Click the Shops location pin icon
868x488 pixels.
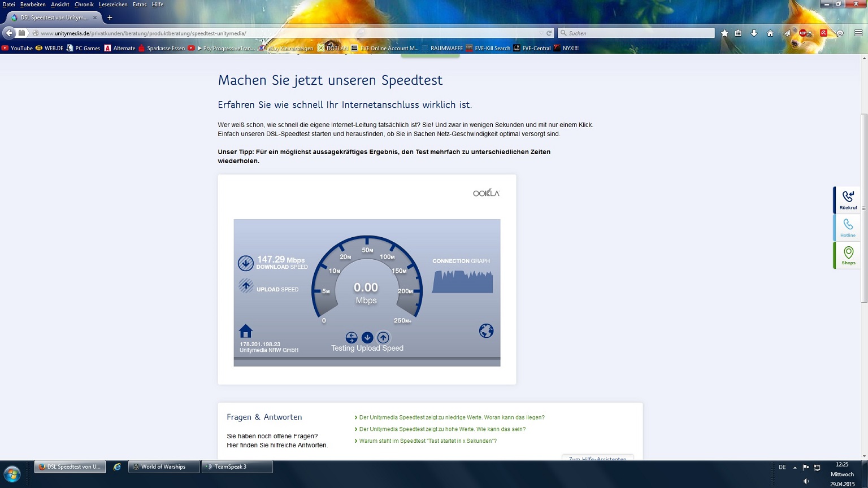click(x=848, y=252)
